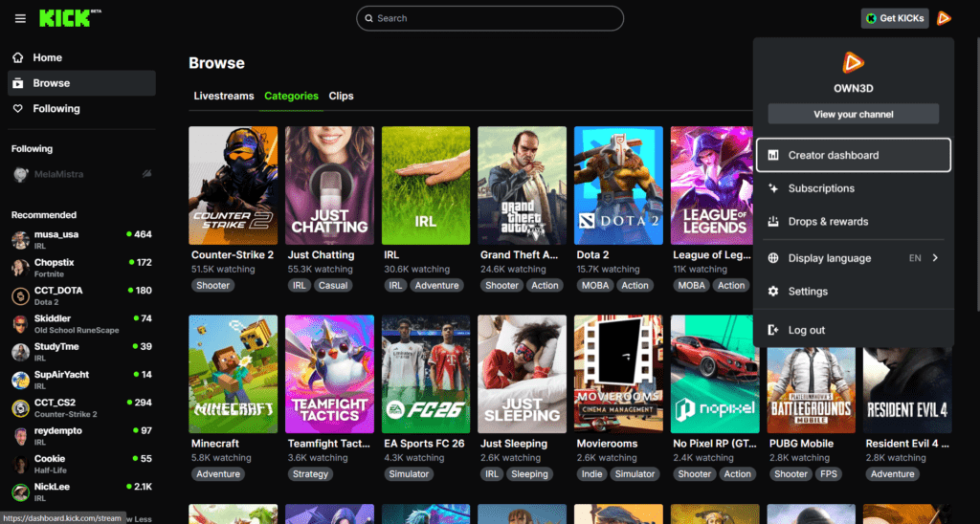The height and width of the screenshot is (524, 980).
Task: Go to Home in the sidebar
Action: pos(47,57)
